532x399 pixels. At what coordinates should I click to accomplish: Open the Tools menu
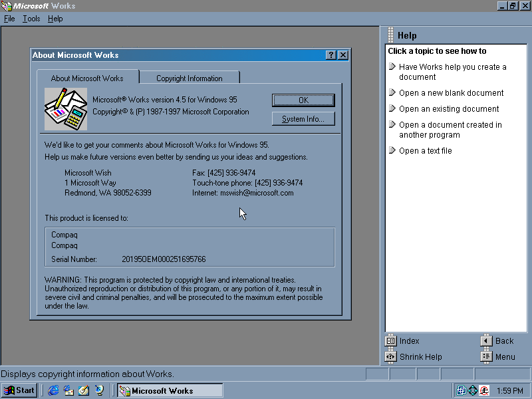point(31,19)
